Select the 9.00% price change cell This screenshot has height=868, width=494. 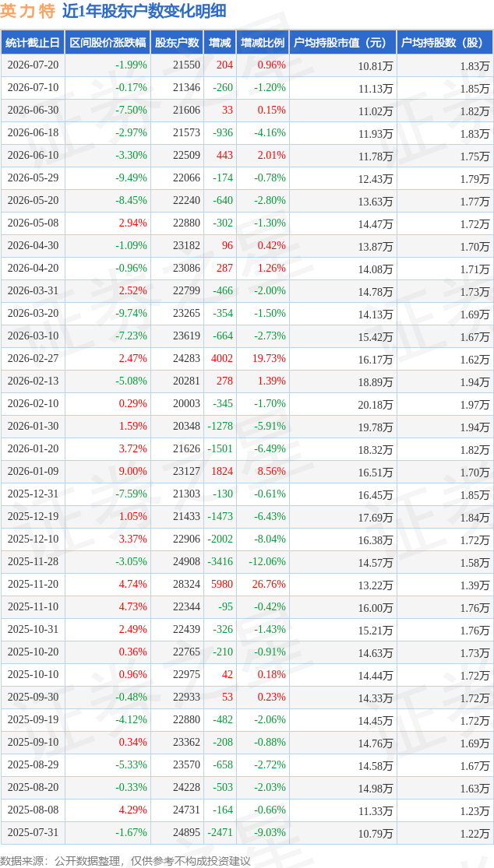click(x=108, y=471)
